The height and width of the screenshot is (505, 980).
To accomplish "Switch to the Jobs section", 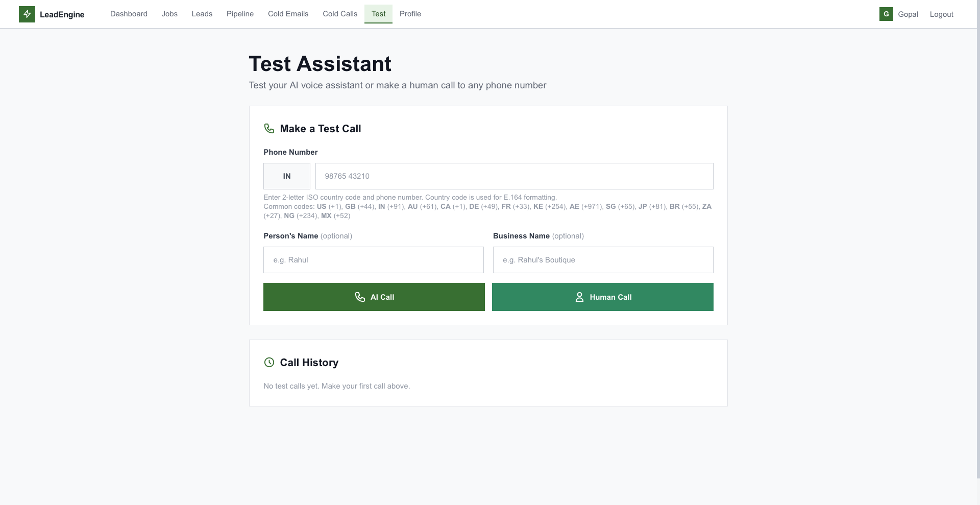I will 169,14.
